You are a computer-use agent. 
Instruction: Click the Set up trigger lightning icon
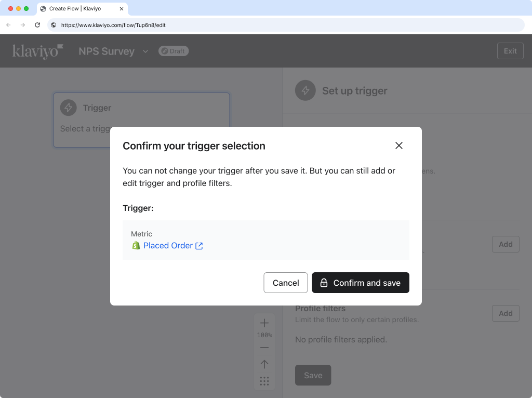(305, 90)
